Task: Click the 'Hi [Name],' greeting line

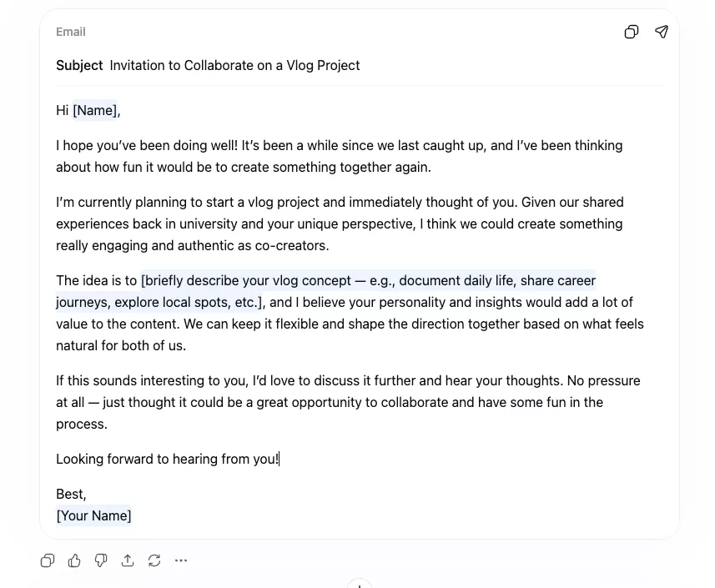Action: pyautogui.click(x=86, y=110)
